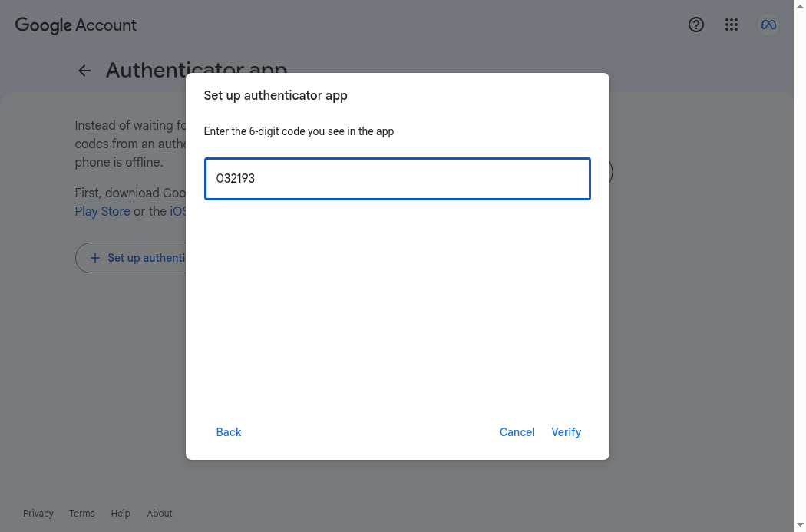This screenshot has height=532, width=806.
Task: Open the iOS App Store link
Action: [x=178, y=211]
